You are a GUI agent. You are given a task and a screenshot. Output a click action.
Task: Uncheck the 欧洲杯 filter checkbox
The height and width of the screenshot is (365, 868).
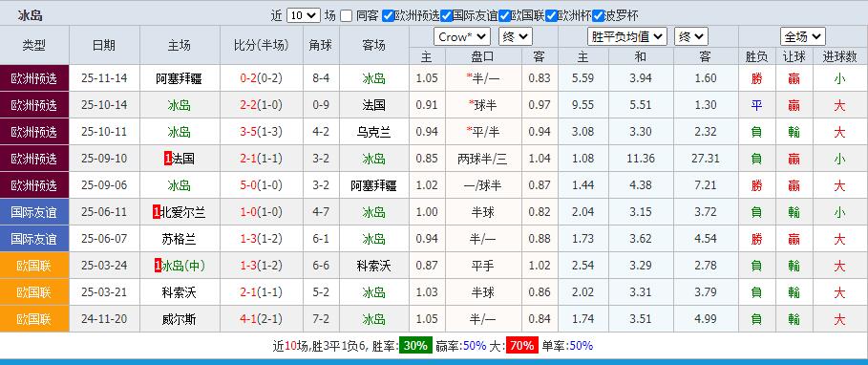[551, 15]
